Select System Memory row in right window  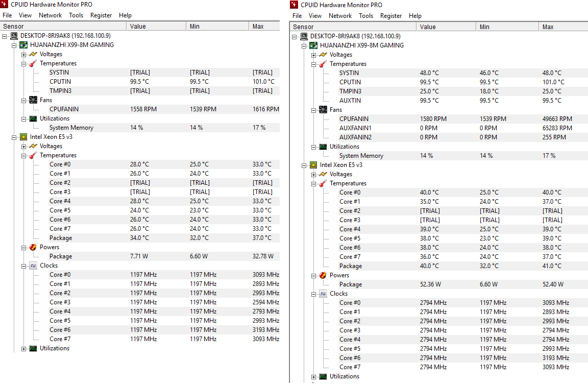click(462, 156)
